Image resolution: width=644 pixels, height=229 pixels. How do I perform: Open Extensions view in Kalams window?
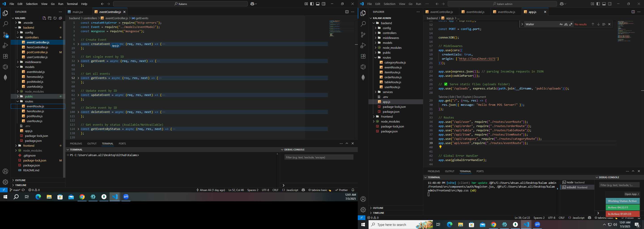coord(5,56)
